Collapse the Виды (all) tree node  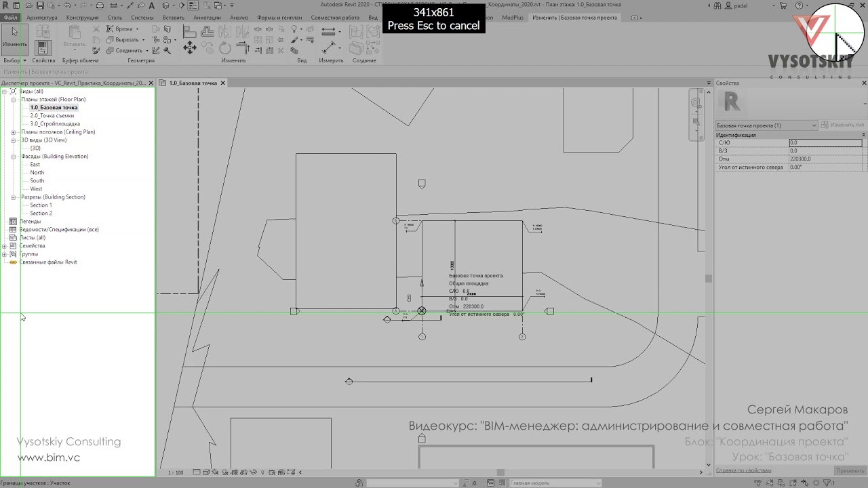5,91
